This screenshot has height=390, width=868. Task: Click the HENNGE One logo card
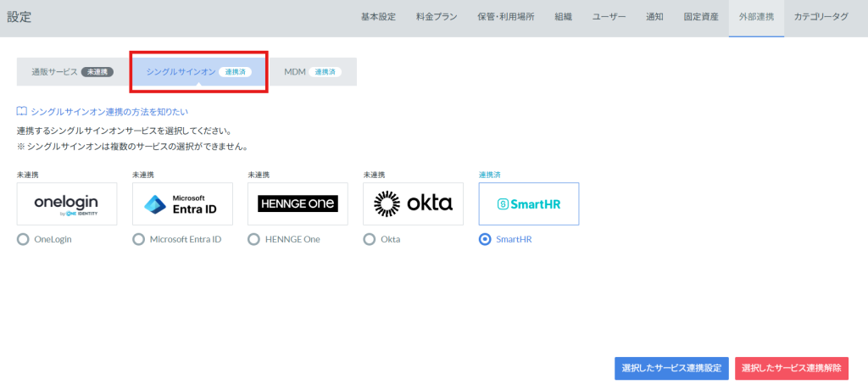coord(298,203)
